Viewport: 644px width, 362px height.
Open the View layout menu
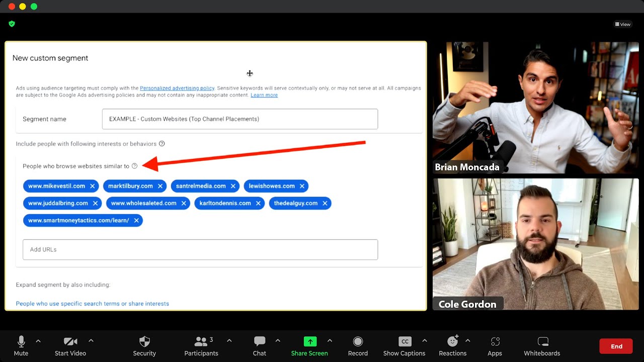(x=623, y=24)
